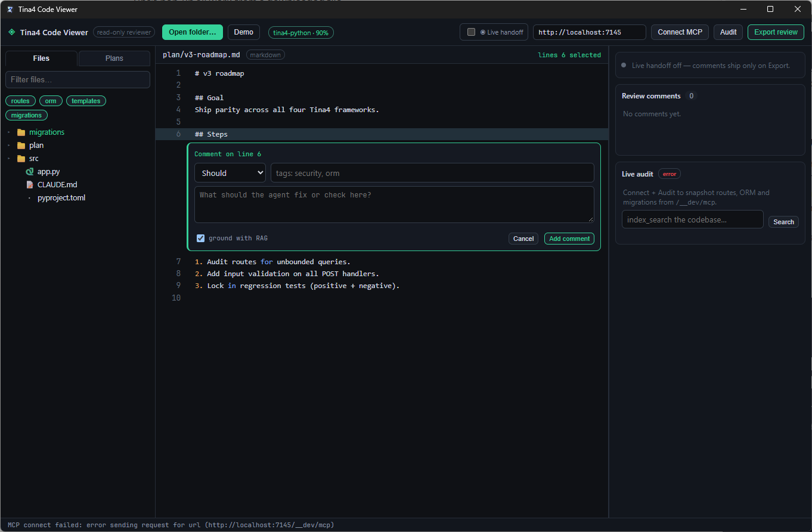The image size is (812, 532).
Task: Click the Demo button
Action: (x=243, y=32)
